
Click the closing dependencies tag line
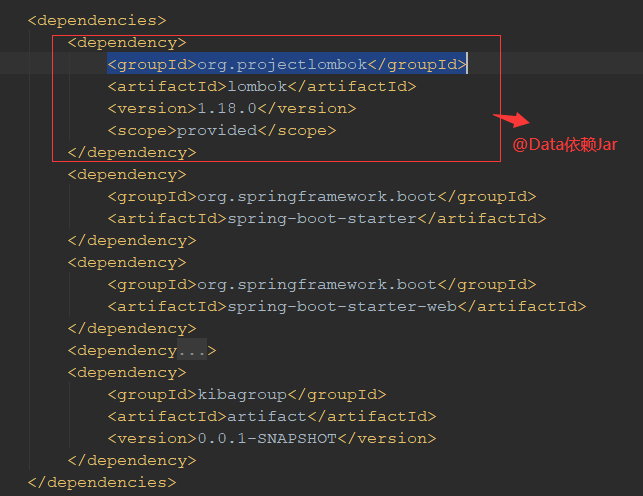click(102, 482)
